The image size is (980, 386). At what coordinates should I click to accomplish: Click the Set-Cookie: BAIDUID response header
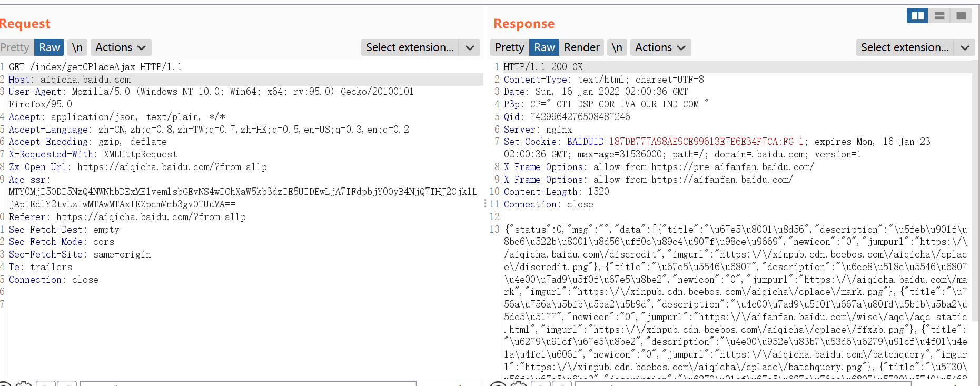point(717,148)
